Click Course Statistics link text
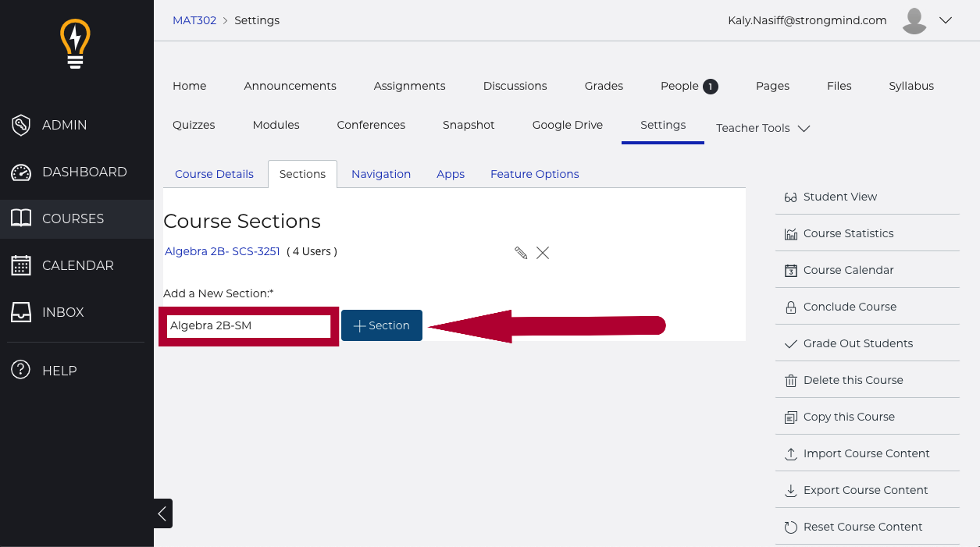The height and width of the screenshot is (547, 980). 849,233
